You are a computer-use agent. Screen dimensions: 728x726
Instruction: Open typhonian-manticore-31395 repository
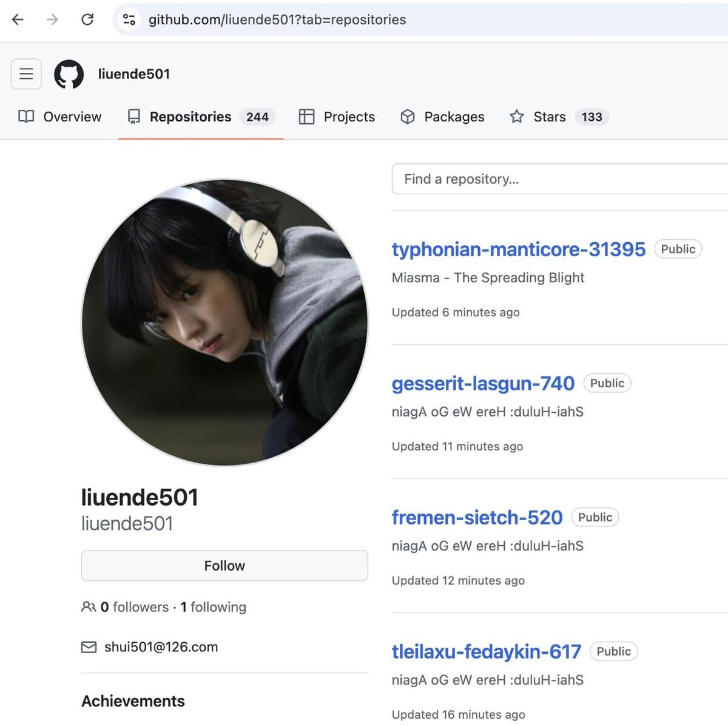(519, 249)
